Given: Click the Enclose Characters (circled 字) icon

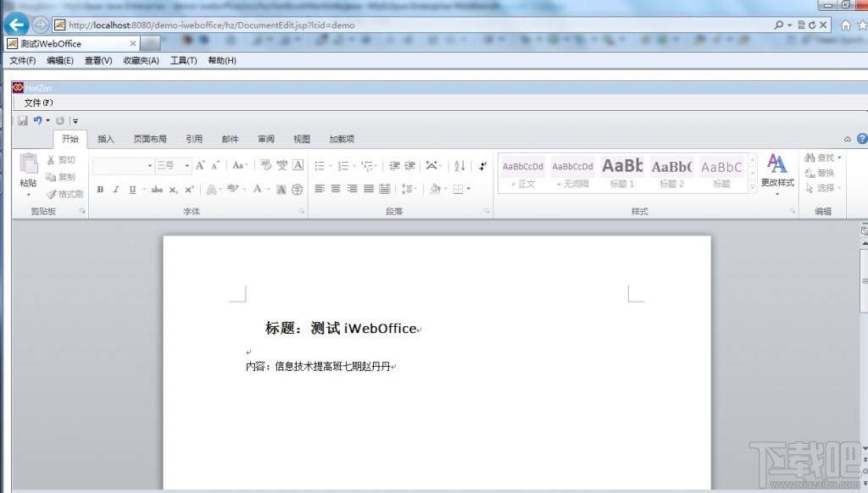Looking at the screenshot, I should click(x=298, y=189).
